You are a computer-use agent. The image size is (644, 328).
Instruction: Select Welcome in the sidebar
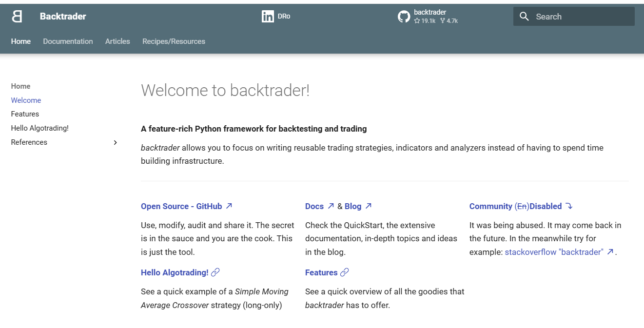26,100
